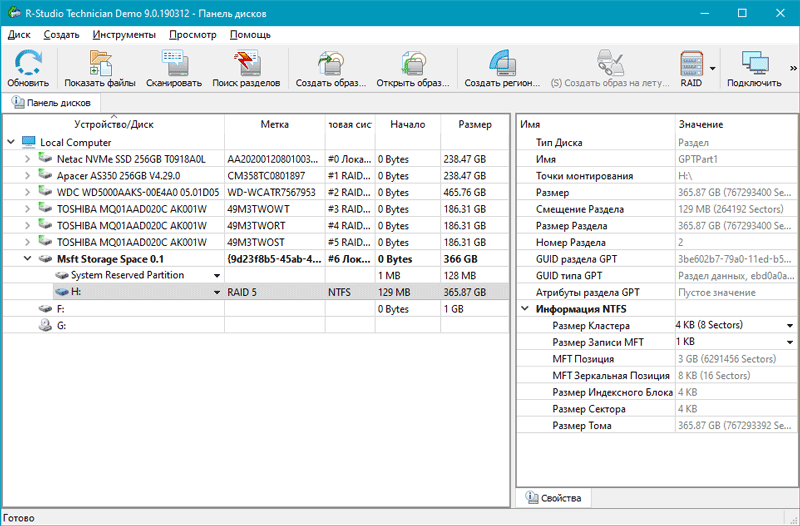Click the R-Studio app icon in title bar

pyautogui.click(x=13, y=13)
